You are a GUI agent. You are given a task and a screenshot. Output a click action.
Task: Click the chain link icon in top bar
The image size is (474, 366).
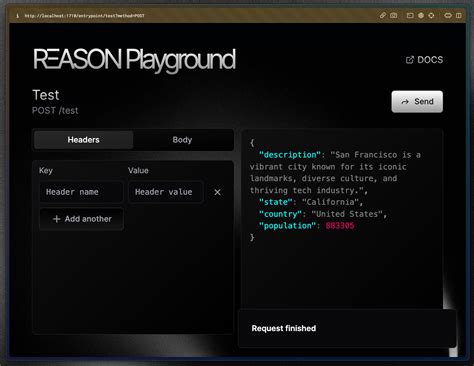tap(383, 15)
